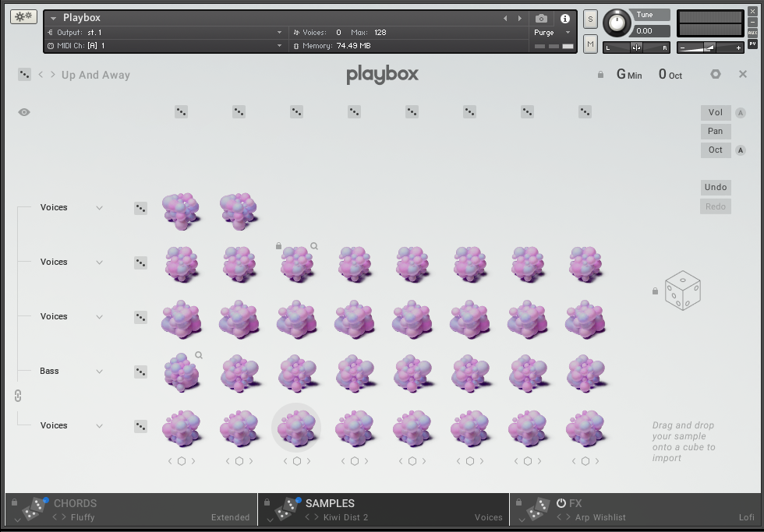Go to the next Arp Wishlist FX preset
The image size is (764, 532).
pos(568,517)
